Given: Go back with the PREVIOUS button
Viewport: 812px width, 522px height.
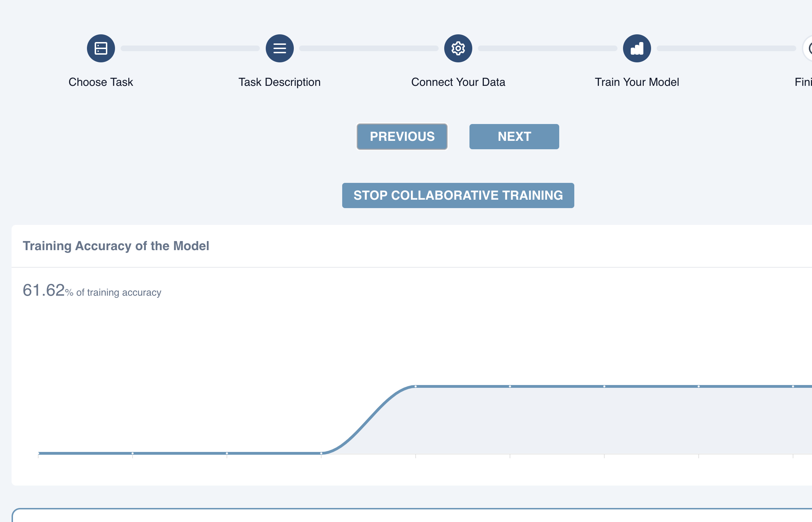Looking at the screenshot, I should (x=402, y=137).
